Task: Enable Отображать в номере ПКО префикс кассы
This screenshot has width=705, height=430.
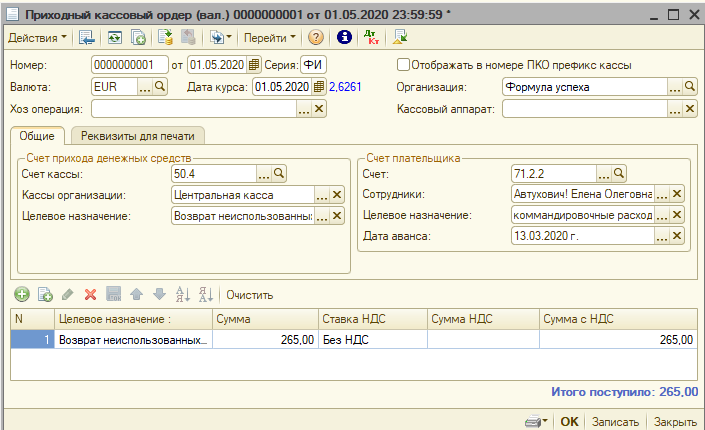Action: (403, 65)
